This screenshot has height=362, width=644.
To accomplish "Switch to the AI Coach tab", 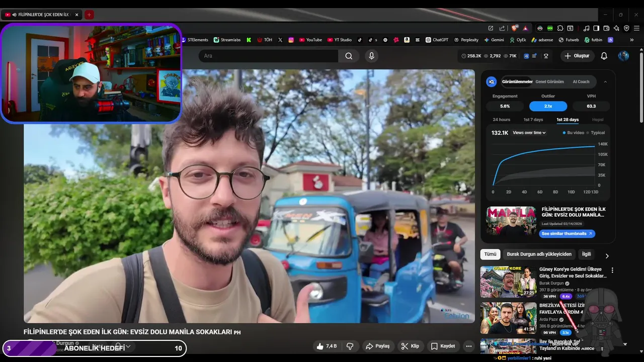I will tap(581, 81).
